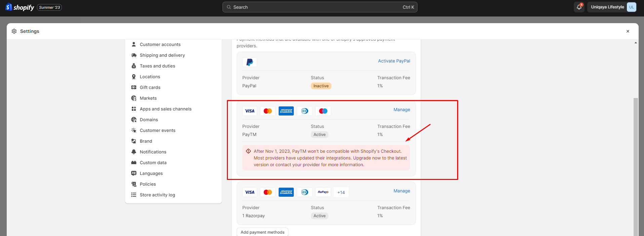
Task: Click the PayTM Active status badge
Action: click(319, 135)
